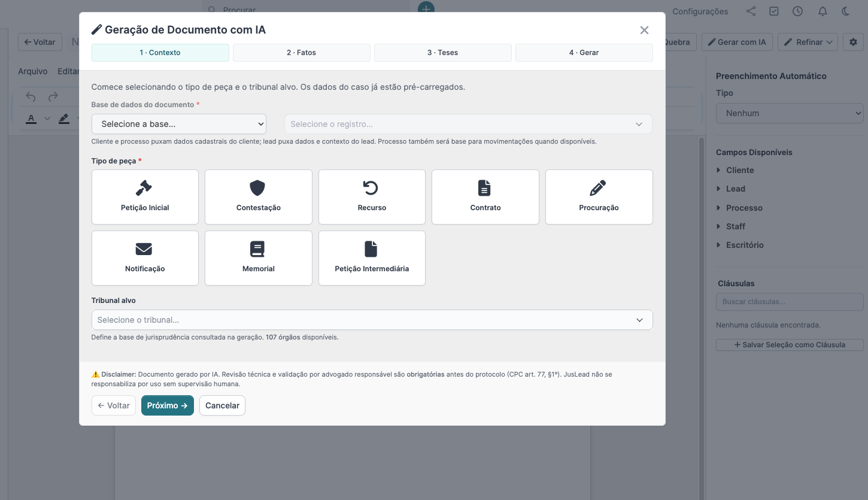Choose the Procuração pencil card
This screenshot has width=868, height=500.
pyautogui.click(x=599, y=197)
